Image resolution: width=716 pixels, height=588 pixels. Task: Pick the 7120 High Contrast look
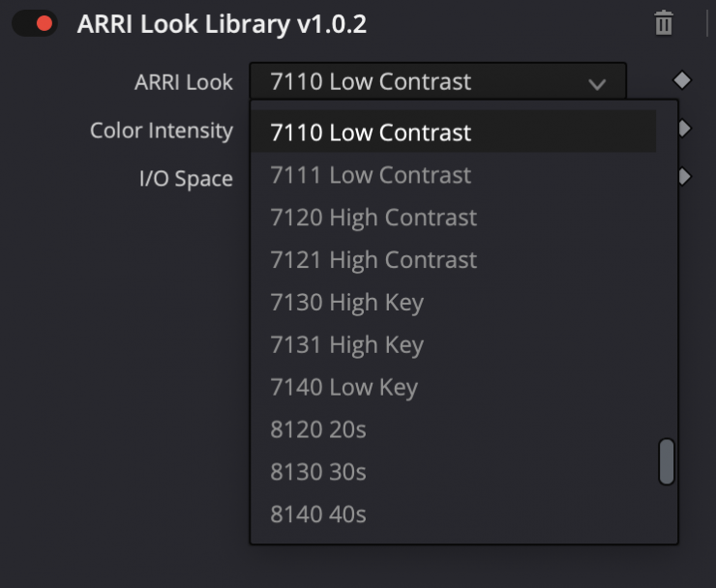[x=454, y=217]
